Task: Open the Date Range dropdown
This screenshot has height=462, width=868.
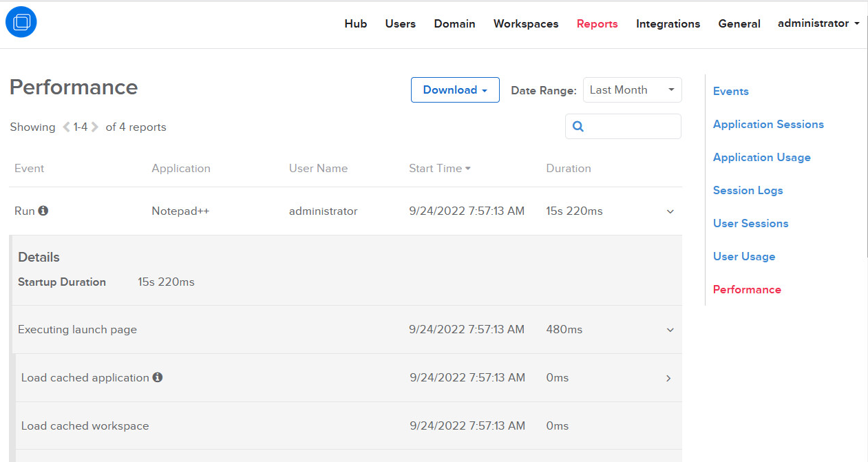Action: (x=632, y=90)
